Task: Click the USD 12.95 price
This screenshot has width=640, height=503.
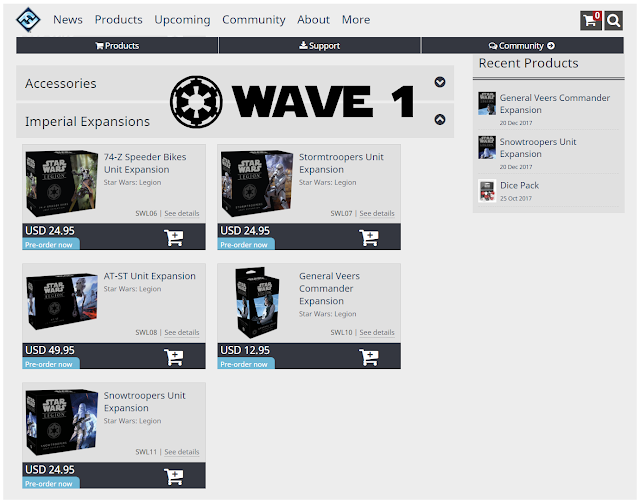Action: pos(245,350)
